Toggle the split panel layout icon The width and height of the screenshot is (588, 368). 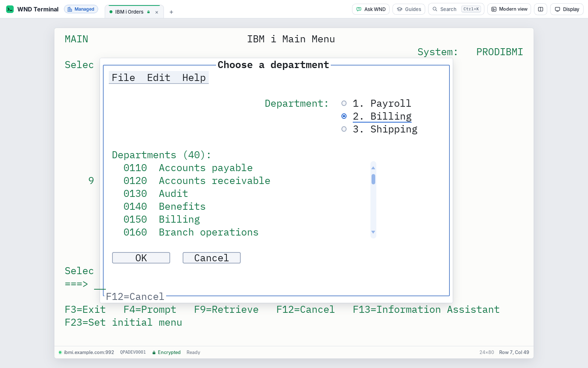[x=541, y=9]
